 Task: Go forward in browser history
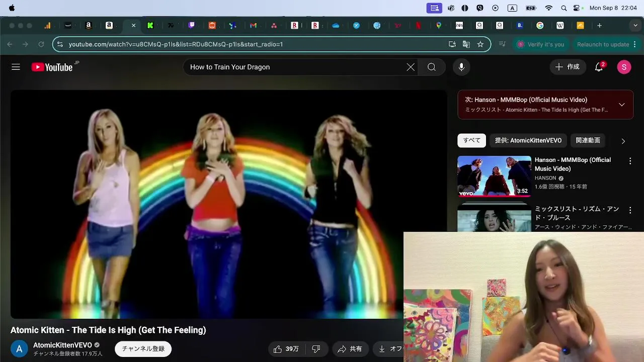(25, 44)
